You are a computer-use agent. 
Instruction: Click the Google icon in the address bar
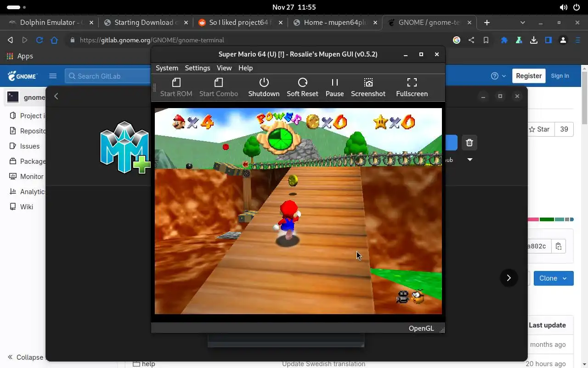pyautogui.click(x=457, y=40)
